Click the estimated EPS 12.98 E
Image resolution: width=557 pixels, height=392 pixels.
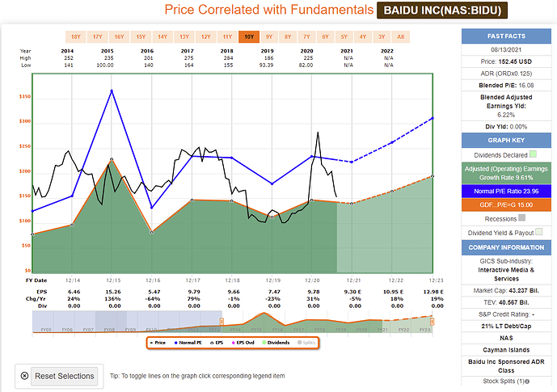coord(433,292)
